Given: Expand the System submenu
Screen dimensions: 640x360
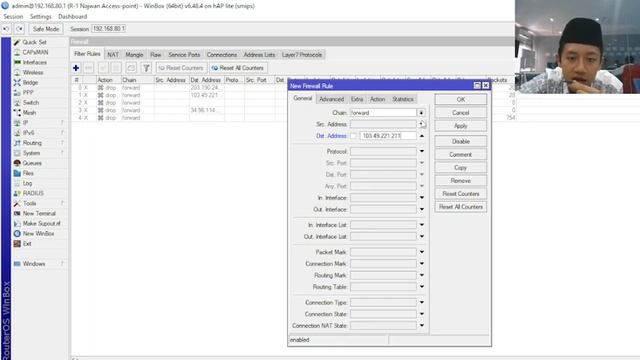Looking at the screenshot, I should 62,153.
